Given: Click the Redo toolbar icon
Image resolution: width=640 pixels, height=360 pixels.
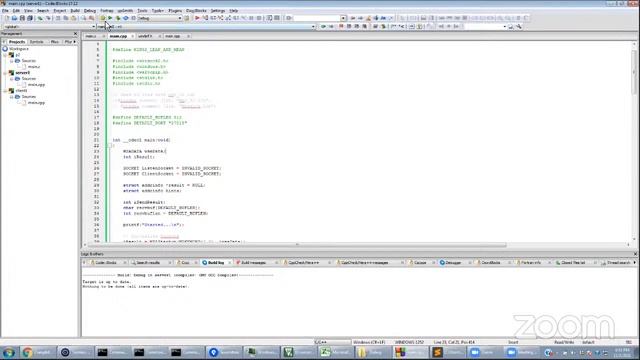Looking at the screenshot, I should tap(48, 18).
